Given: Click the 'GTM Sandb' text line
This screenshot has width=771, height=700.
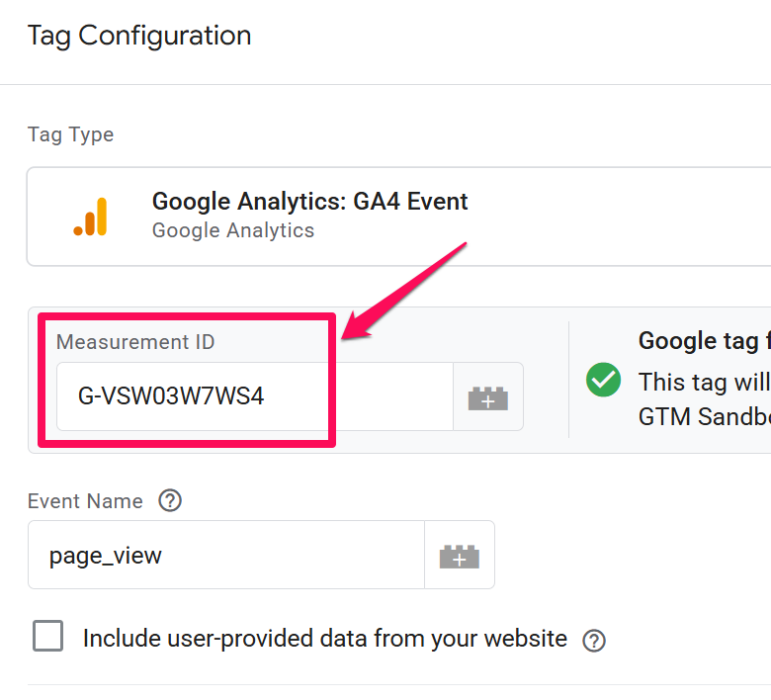Looking at the screenshot, I should (704, 416).
